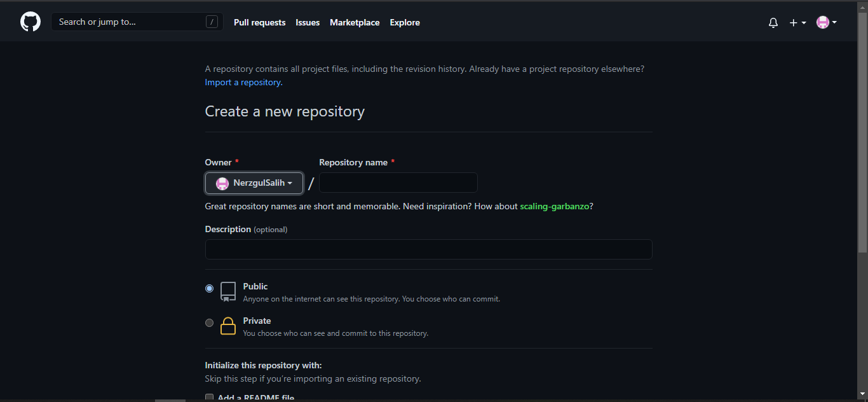Click the Private repository lock icon

(x=228, y=326)
